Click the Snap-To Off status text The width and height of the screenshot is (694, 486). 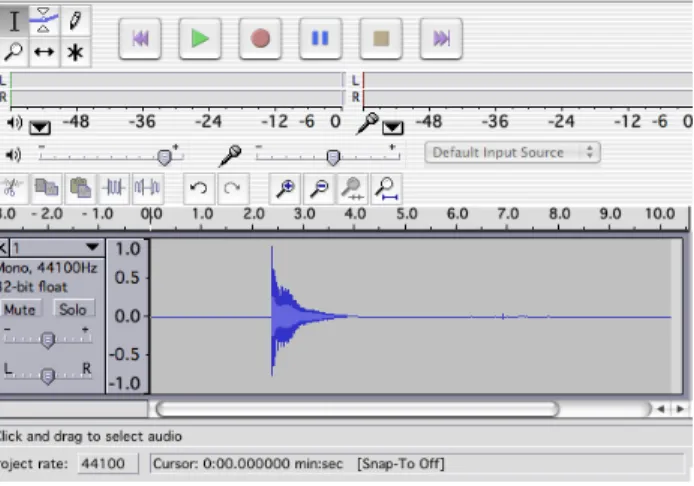click(401, 464)
